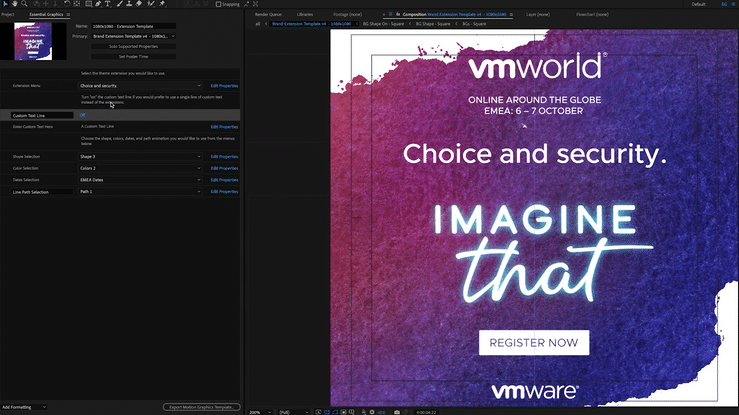This screenshot has width=739, height=415.
Task: Open the Composition panel menu icon
Action: click(511, 15)
